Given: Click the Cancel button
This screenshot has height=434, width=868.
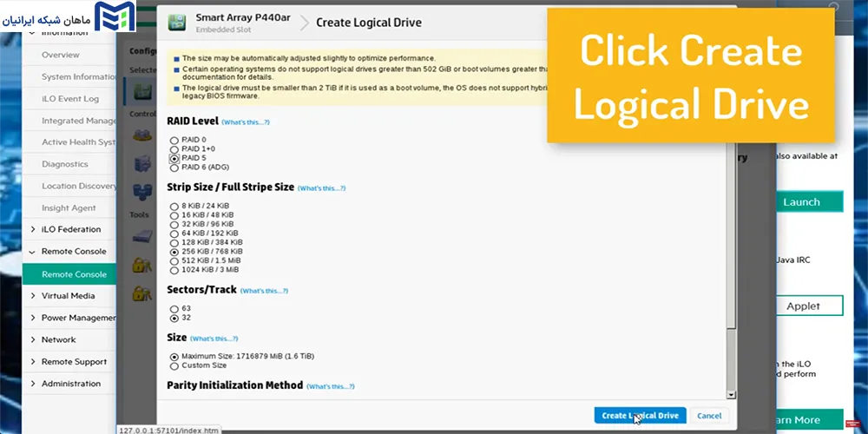Looking at the screenshot, I should pos(709,416).
